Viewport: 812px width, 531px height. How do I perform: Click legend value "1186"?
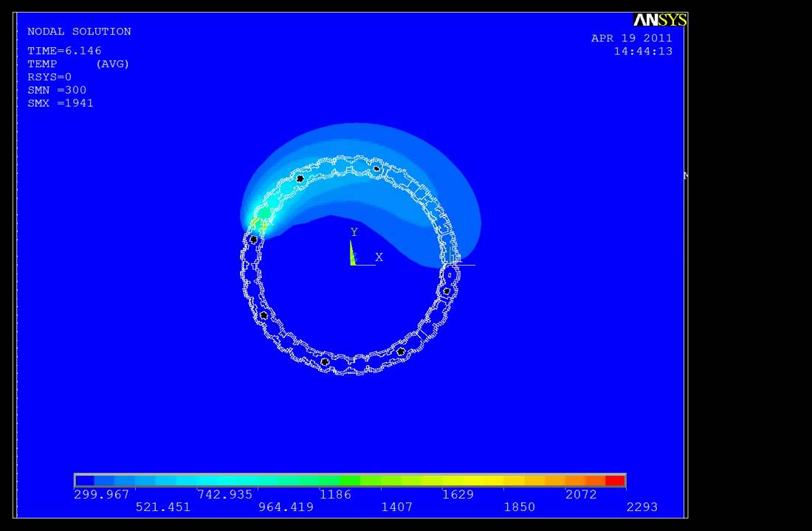(336, 494)
